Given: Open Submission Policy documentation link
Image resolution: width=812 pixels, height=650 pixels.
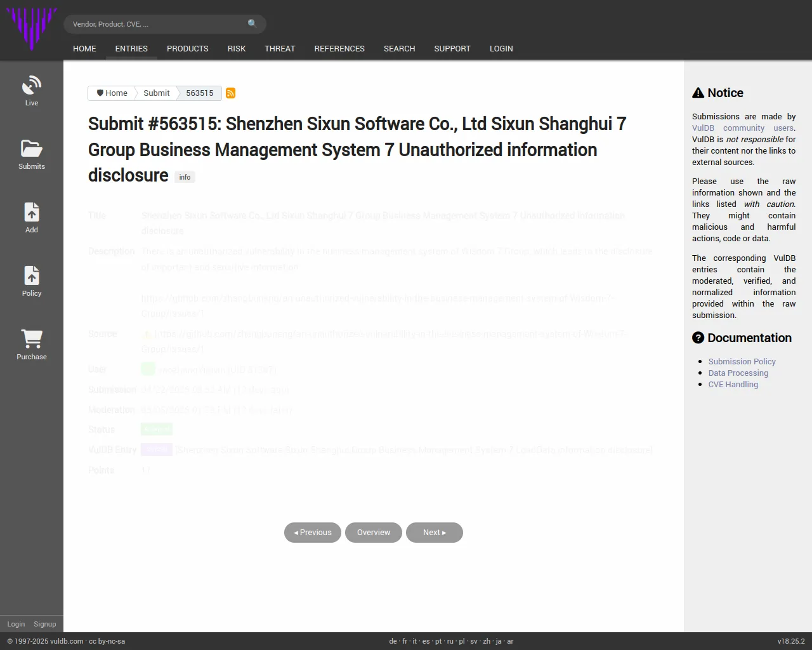Looking at the screenshot, I should [x=742, y=362].
